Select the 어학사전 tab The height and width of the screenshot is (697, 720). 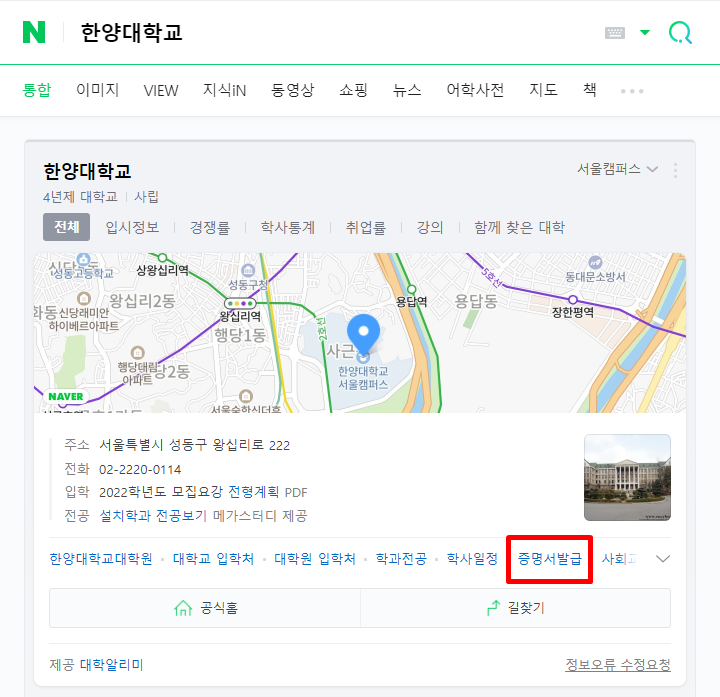pos(475,90)
